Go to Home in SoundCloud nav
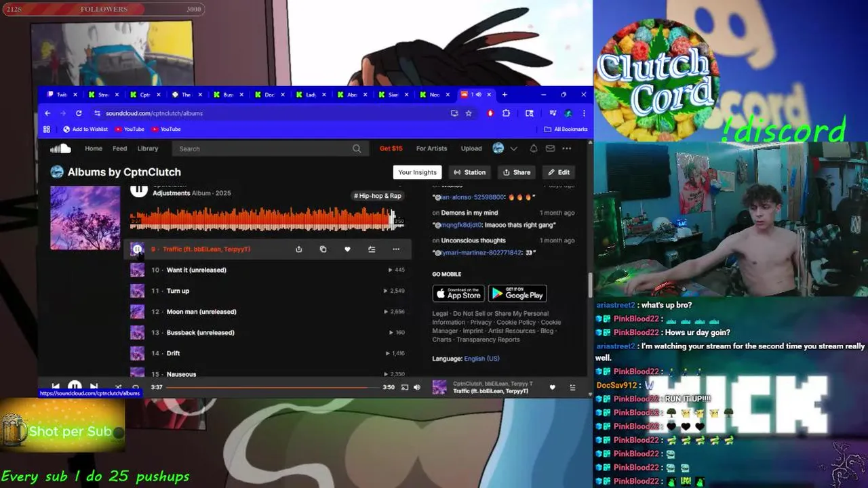868x488 pixels. (x=94, y=148)
